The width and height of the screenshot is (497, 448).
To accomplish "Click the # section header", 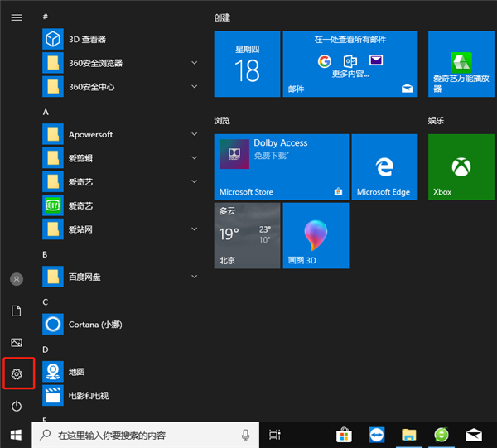I will click(46, 17).
